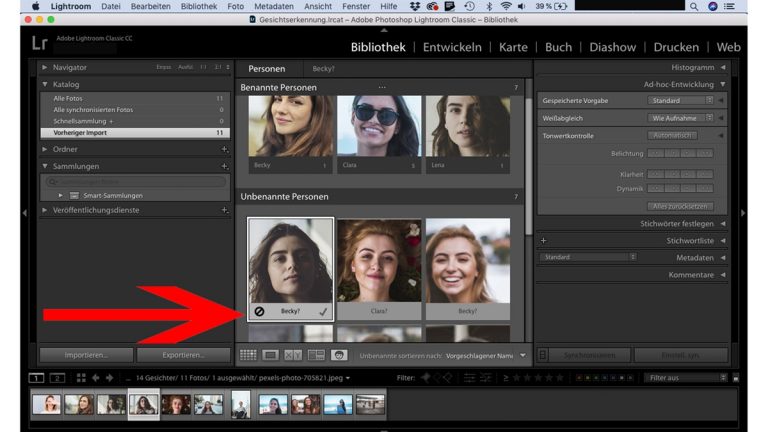Viewport: 768px width, 432px height.
Task: Open XY compare view
Action: (293, 355)
